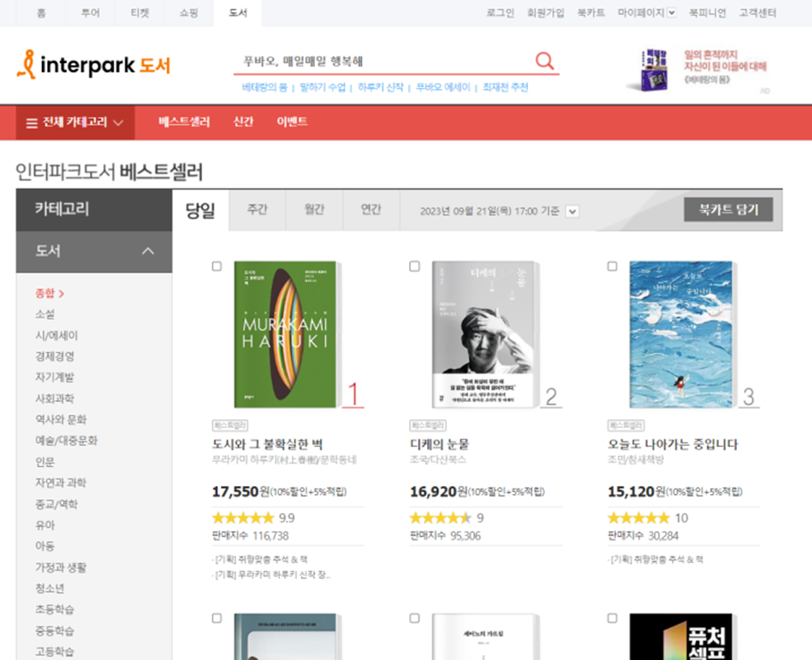This screenshot has height=660, width=812.
Task: Select the 청소년 category
Action: coord(50,589)
